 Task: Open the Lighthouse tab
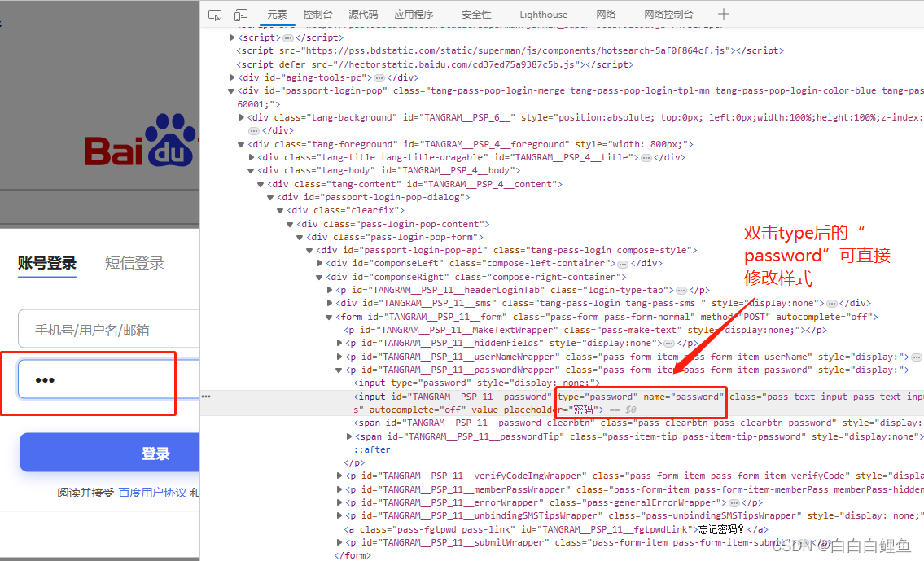(543, 15)
